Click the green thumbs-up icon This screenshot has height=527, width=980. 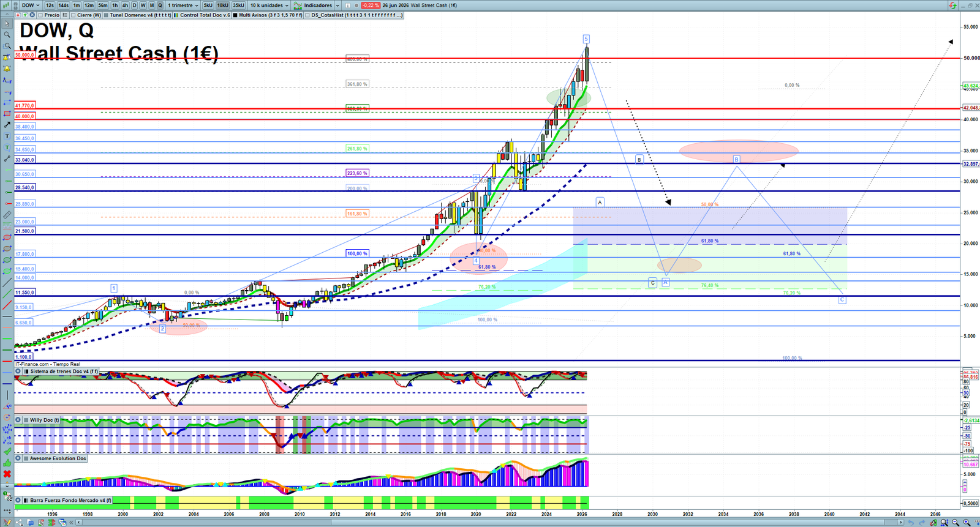[x=7, y=463]
